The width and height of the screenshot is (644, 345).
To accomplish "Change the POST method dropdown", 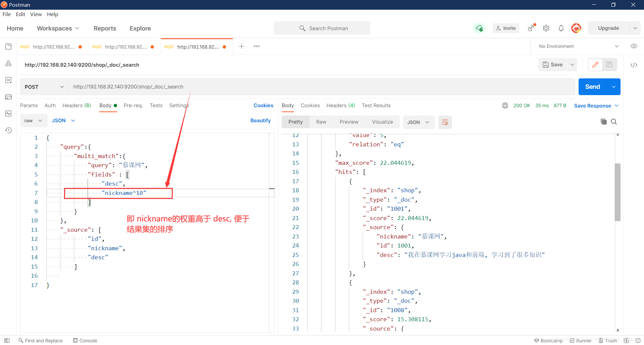I will (44, 87).
